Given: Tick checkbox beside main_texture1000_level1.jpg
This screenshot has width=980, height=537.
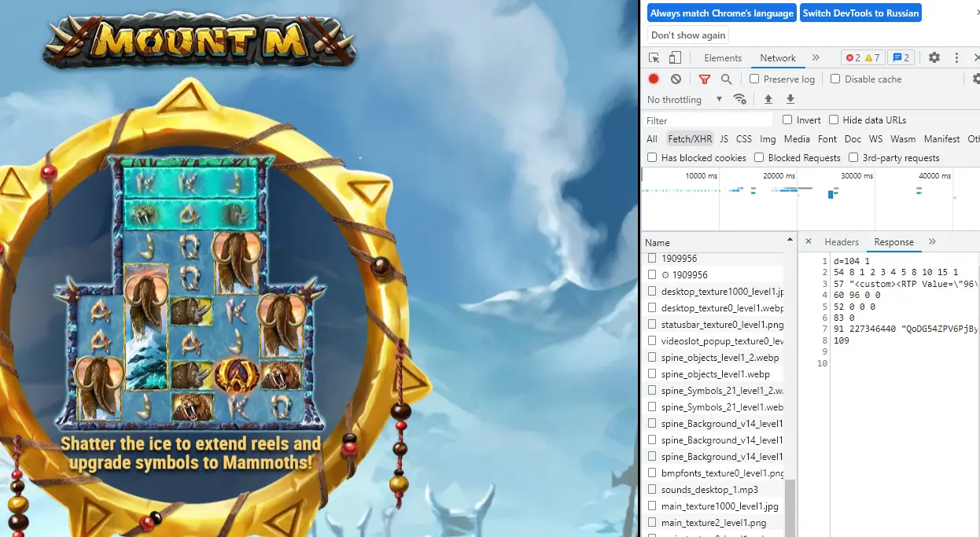Looking at the screenshot, I should (x=652, y=506).
